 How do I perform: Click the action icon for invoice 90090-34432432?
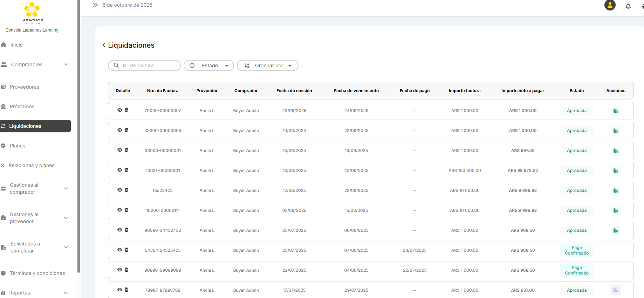click(616, 230)
